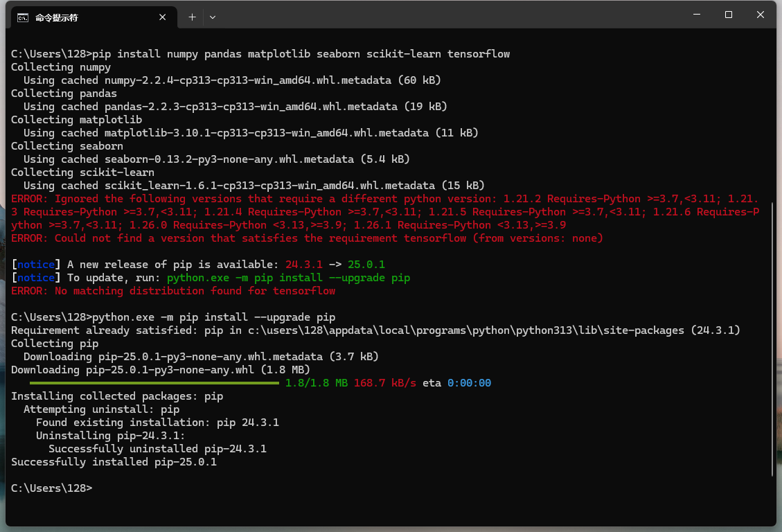The image size is (782, 532).
Task: Select the 命令提示符 tab
Action: (94, 17)
